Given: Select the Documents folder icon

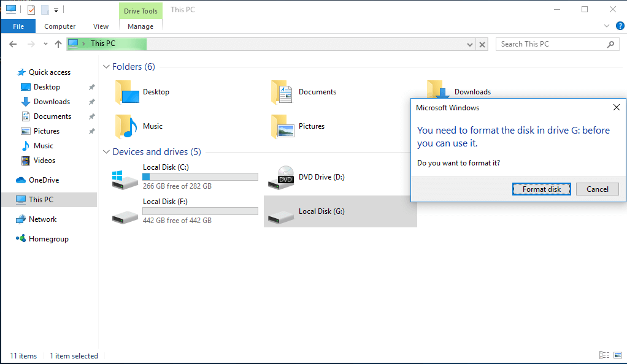Looking at the screenshot, I should point(282,93).
